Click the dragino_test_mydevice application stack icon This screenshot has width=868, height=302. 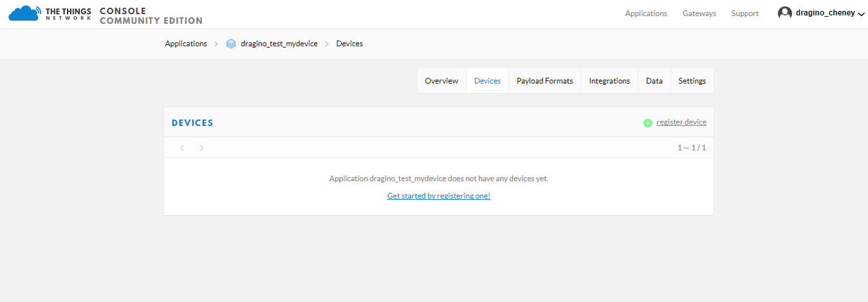(x=231, y=44)
